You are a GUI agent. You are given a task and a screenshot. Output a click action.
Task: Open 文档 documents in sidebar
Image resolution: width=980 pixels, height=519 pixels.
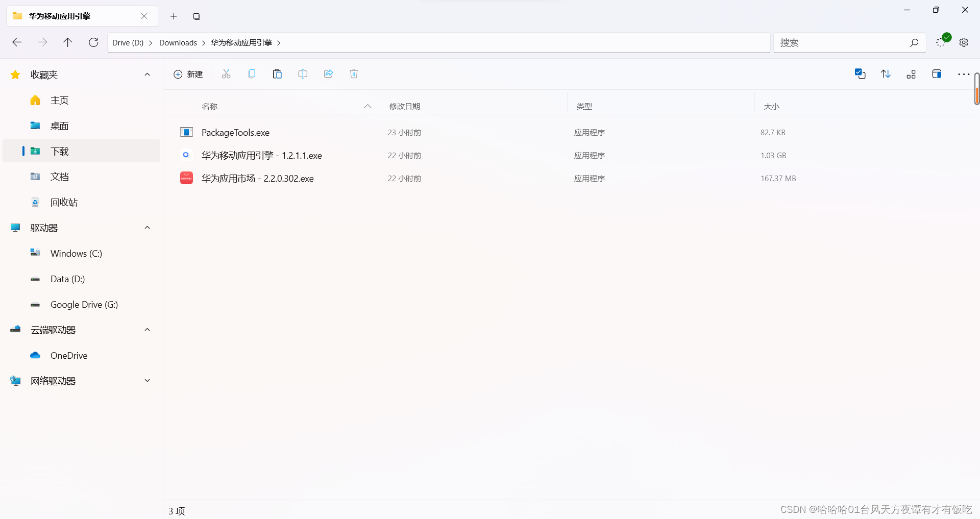[82, 177]
